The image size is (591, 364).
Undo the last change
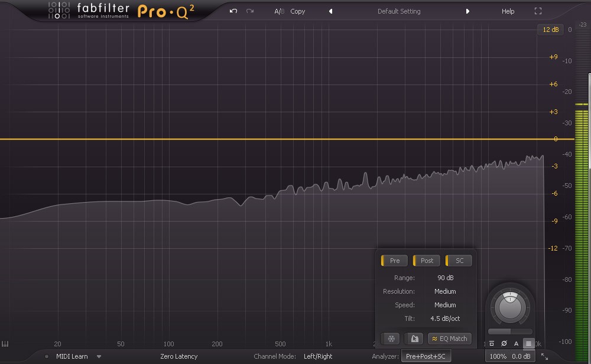point(233,11)
